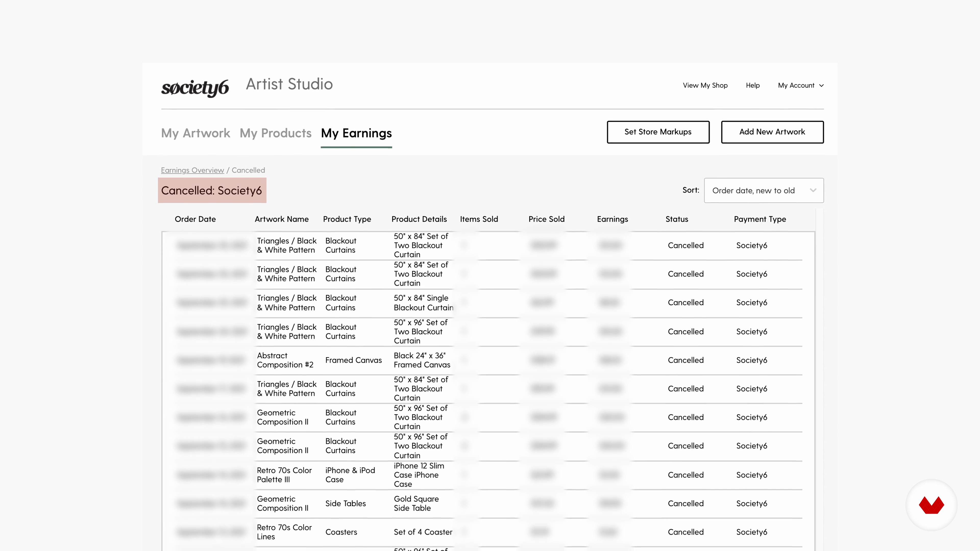
Task: Go back to Earnings Overview
Action: (x=192, y=170)
